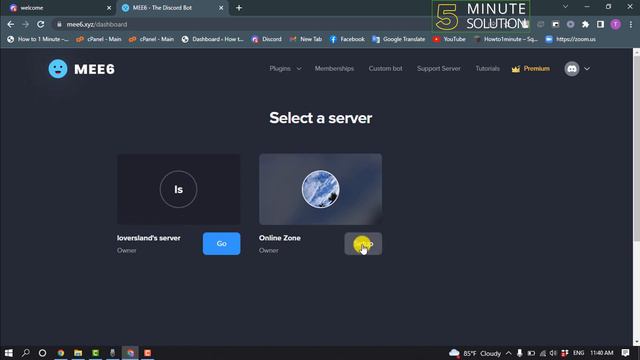Open the Extensions puzzle icon

585,24
